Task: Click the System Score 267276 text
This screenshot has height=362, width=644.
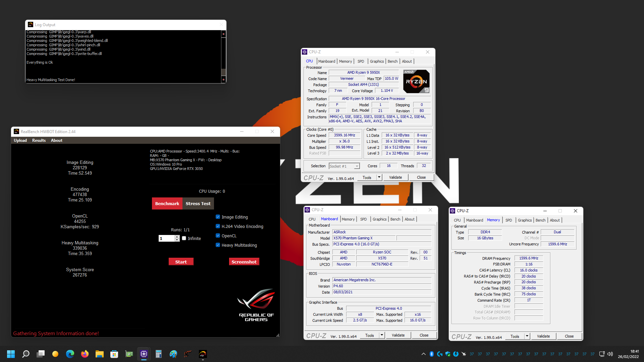Action: 80,272
